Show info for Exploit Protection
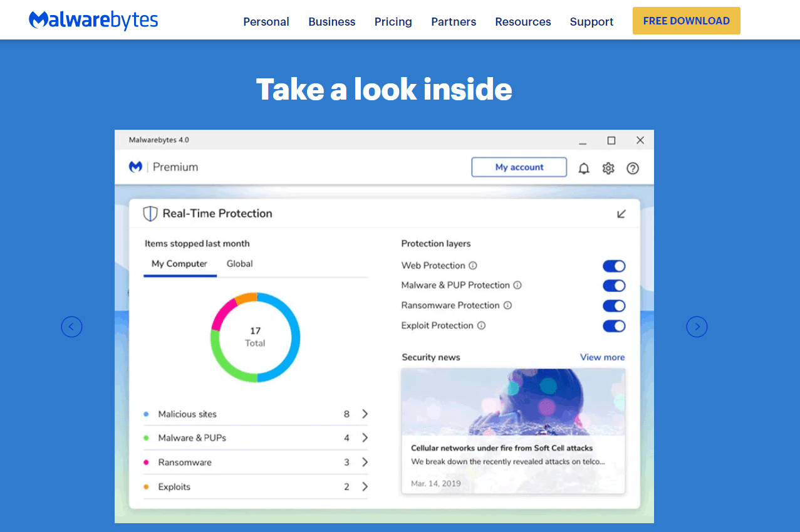 (481, 326)
